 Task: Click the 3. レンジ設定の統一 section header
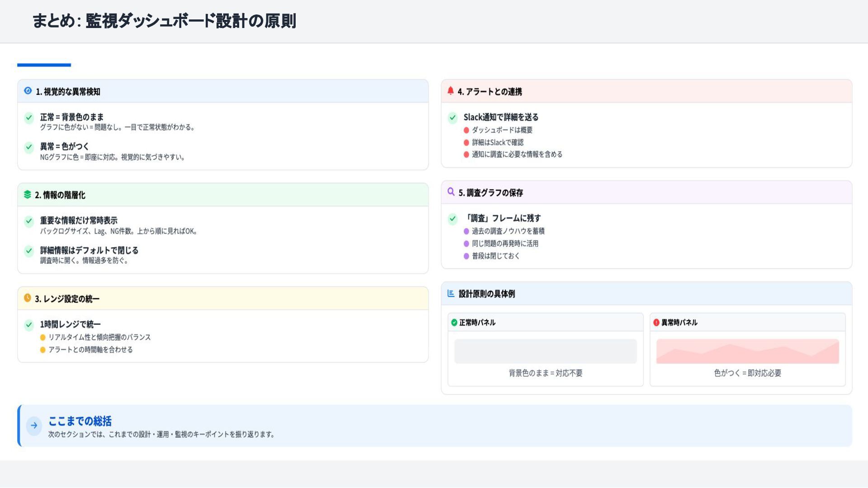67,299
